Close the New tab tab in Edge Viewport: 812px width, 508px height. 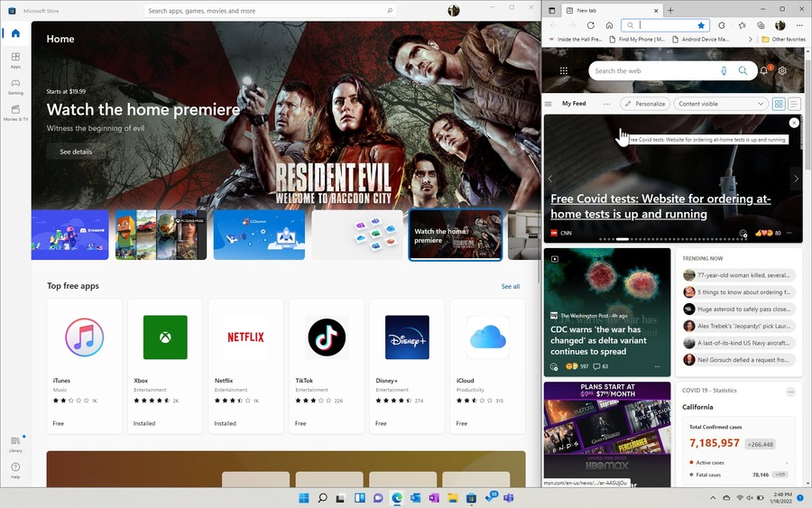[656, 10]
